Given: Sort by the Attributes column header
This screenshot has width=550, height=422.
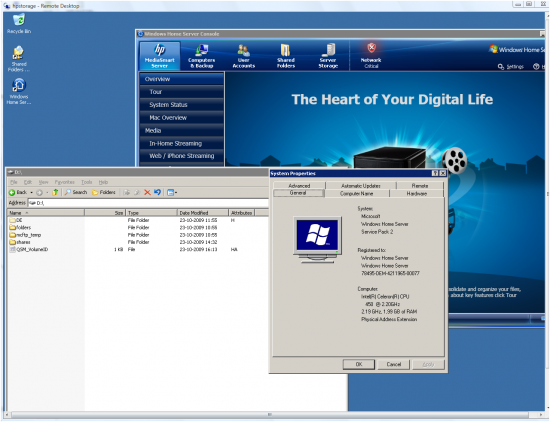Looking at the screenshot, I should 242,213.
